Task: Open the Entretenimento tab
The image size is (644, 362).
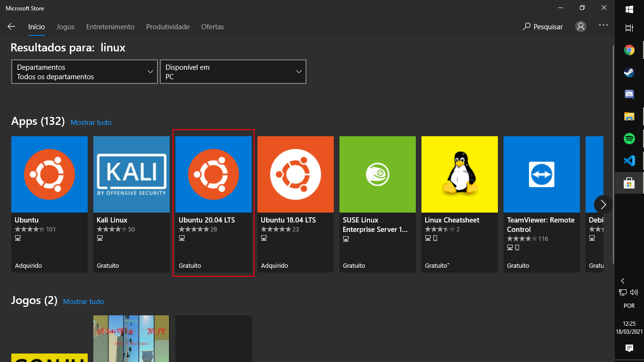Action: [x=110, y=27]
